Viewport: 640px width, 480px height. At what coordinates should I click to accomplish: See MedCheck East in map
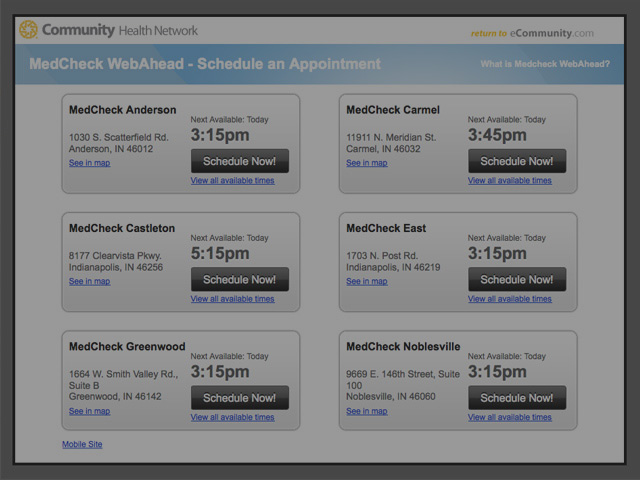pyautogui.click(x=367, y=281)
